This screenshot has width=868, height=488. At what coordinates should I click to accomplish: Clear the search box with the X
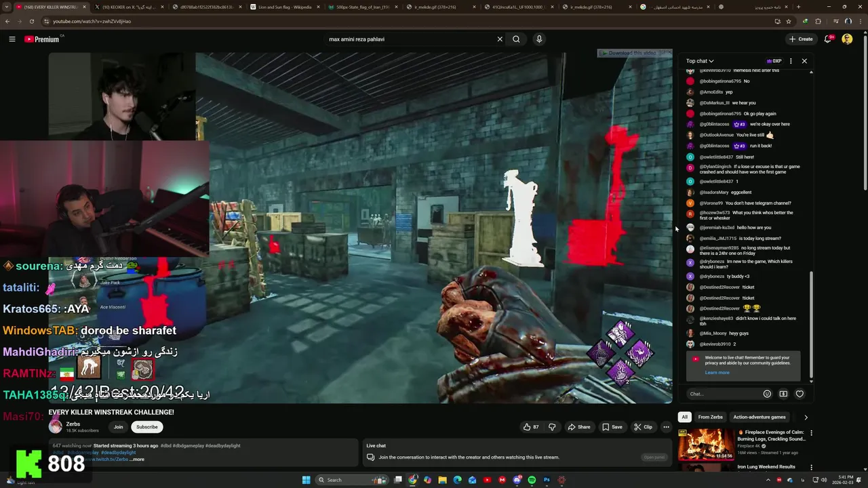[x=500, y=39]
